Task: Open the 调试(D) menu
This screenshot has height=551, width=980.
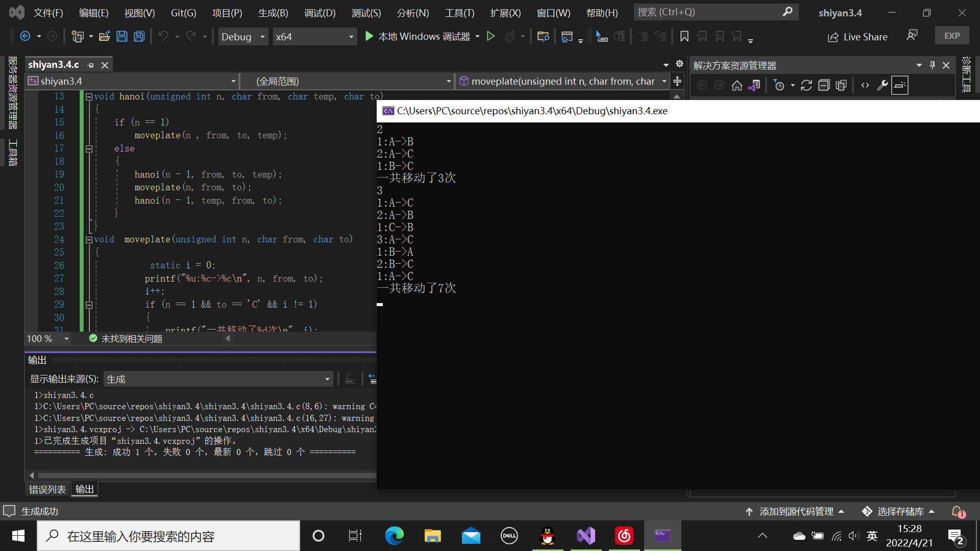Action: point(320,13)
